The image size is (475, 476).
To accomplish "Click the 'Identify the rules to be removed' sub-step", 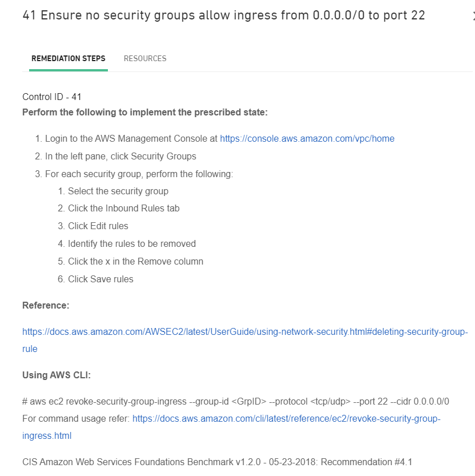I will pos(132,243).
